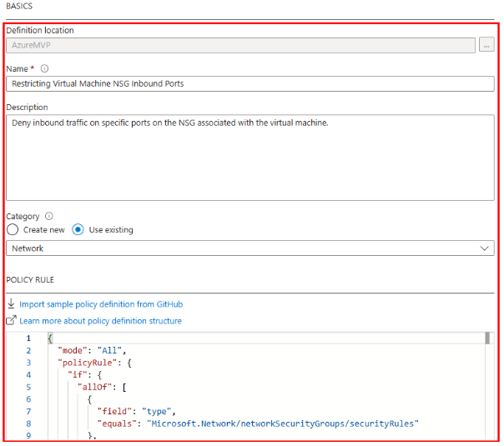Click the external link icon beside Learn more
The image size is (504, 446).
pyautogui.click(x=11, y=320)
